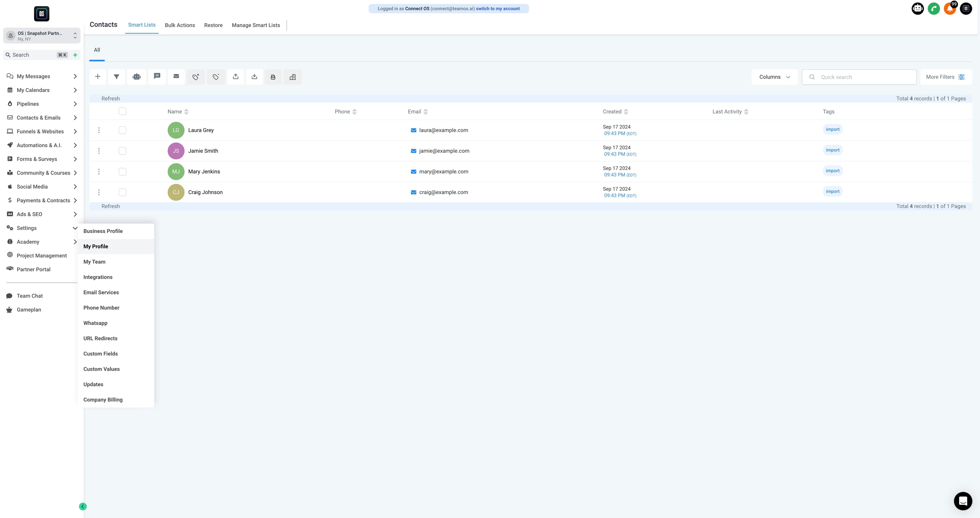This screenshot has width=980, height=518.
Task: Open My Profile in Settings submenu
Action: pos(116,246)
